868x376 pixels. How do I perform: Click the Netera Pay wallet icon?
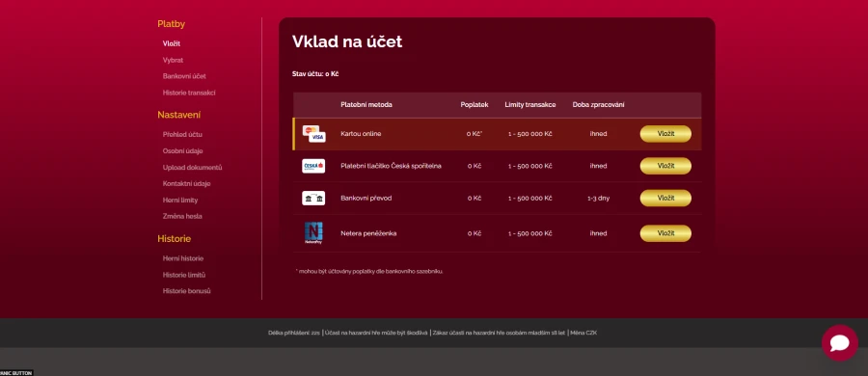(313, 233)
